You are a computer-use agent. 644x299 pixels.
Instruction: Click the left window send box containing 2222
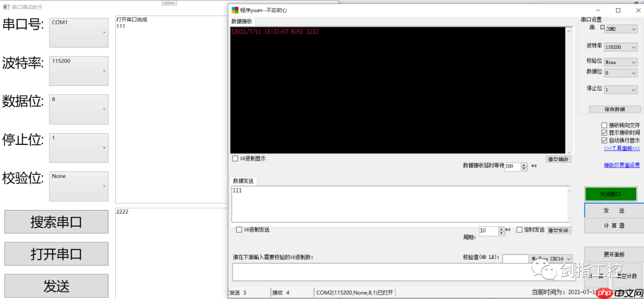pyautogui.click(x=171, y=252)
